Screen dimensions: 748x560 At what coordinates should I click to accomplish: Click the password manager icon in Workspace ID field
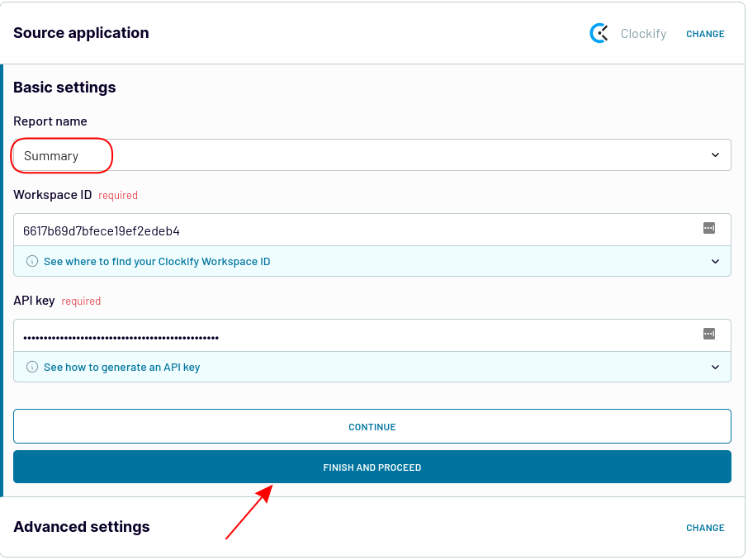coord(709,228)
